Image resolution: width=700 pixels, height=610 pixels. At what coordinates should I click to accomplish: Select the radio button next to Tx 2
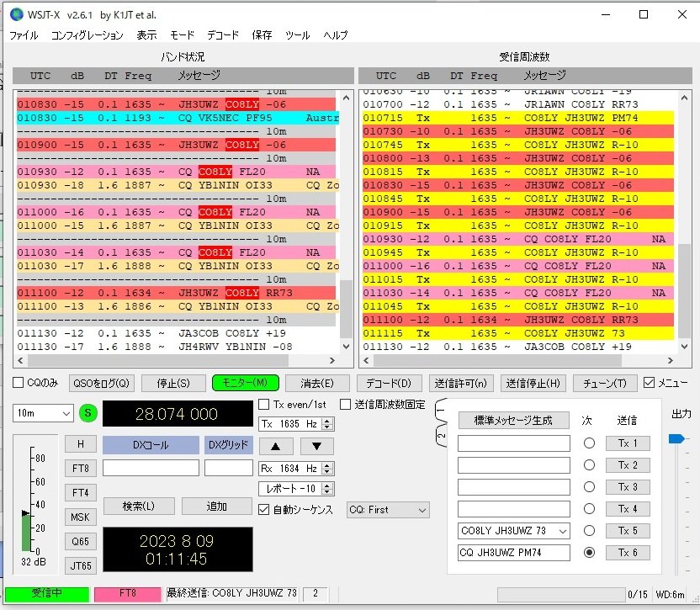click(589, 465)
